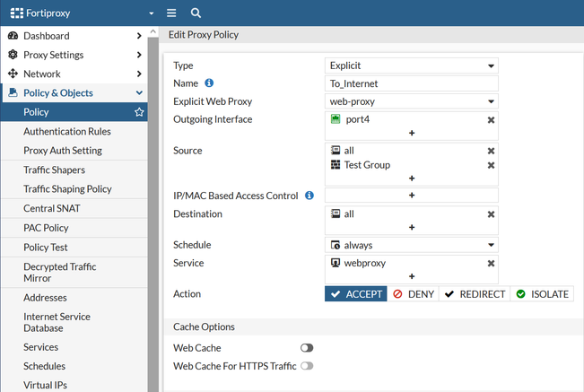Image resolution: width=584 pixels, height=392 pixels.
Task: Click the Name field info icon
Action: (x=209, y=83)
